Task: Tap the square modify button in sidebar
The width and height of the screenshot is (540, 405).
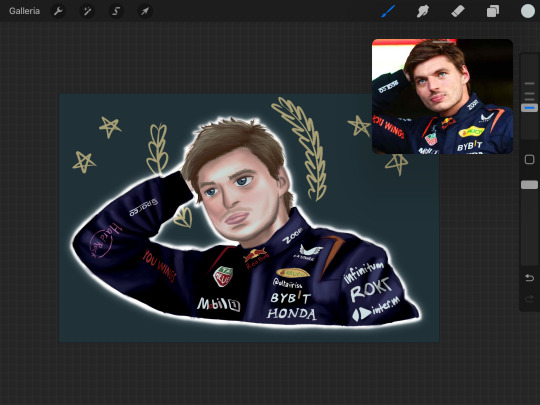Action: (x=529, y=159)
